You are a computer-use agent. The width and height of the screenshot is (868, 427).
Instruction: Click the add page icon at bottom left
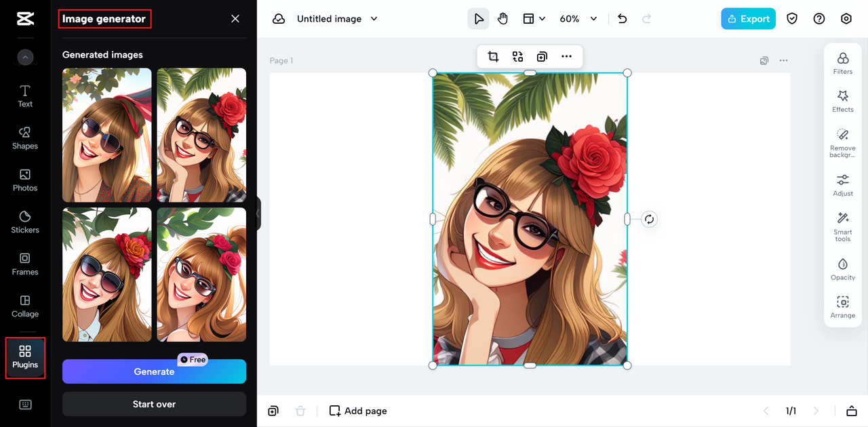click(273, 411)
